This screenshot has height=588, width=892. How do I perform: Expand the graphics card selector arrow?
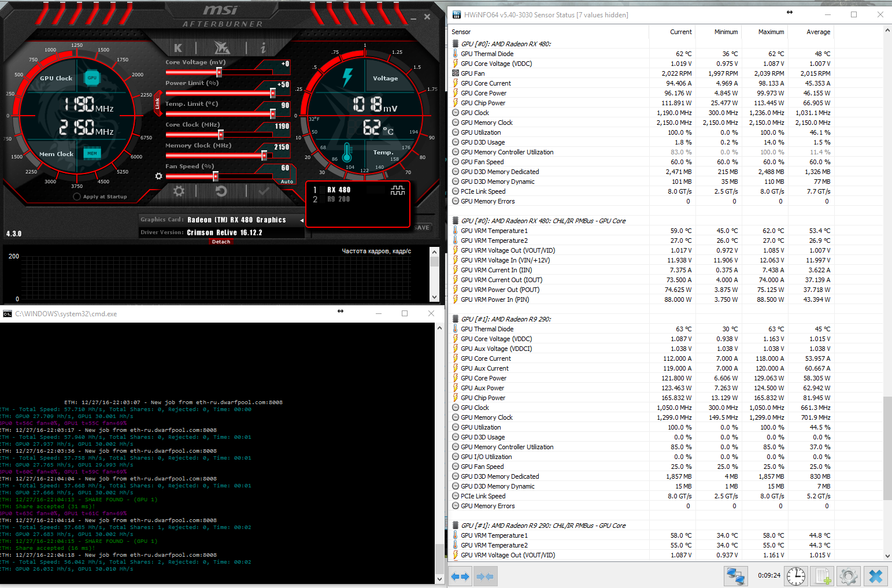click(302, 220)
